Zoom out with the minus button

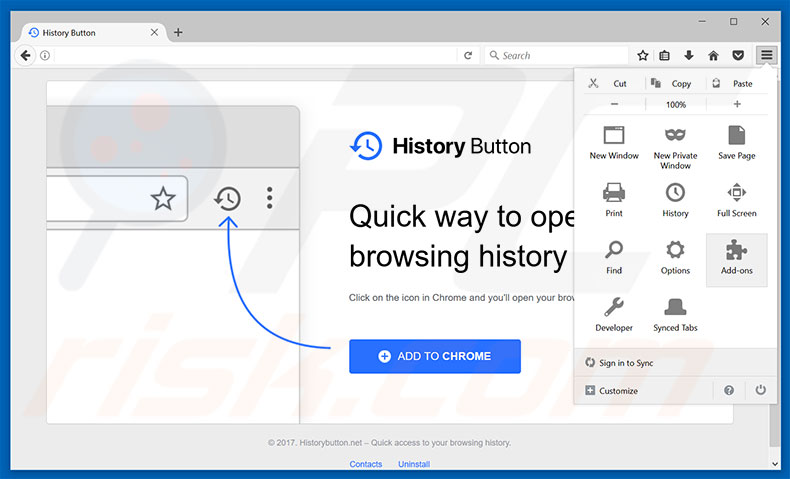point(614,104)
